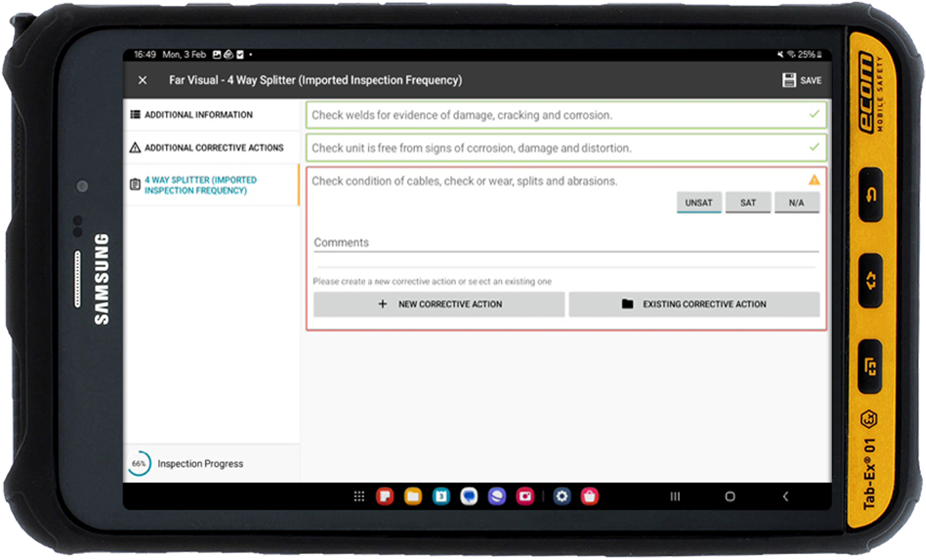Click the list icon beside Additional Information
This screenshot has width=926, height=560.
click(x=135, y=115)
